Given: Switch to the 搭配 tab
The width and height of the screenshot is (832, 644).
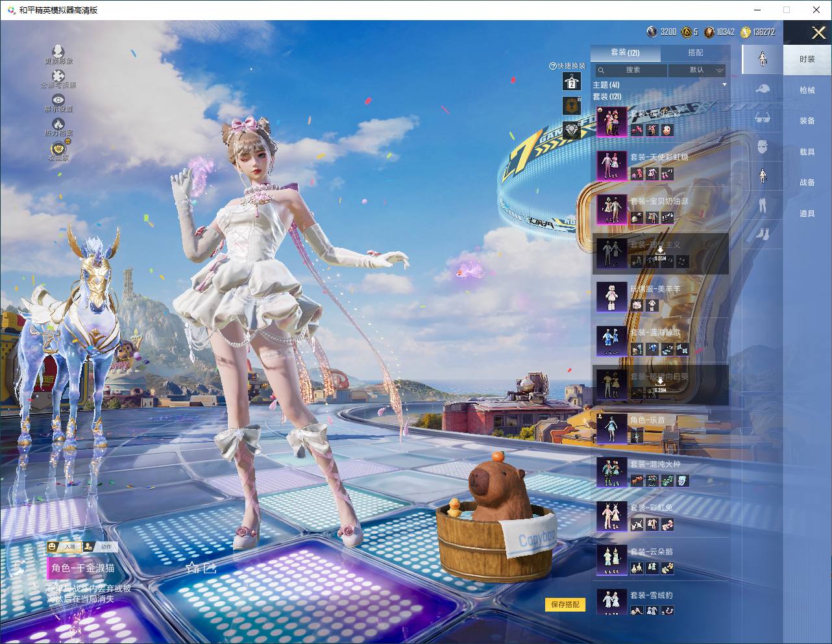Looking at the screenshot, I should [x=695, y=53].
